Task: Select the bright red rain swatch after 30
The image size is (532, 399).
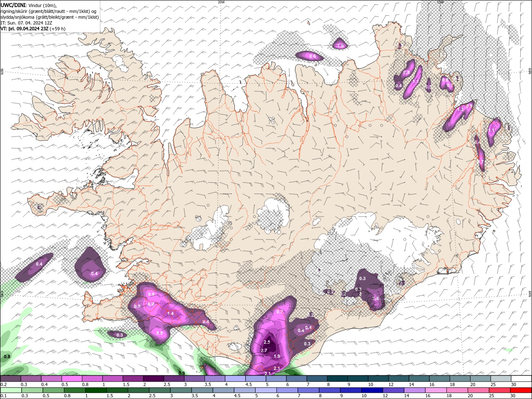Action: coord(521,390)
